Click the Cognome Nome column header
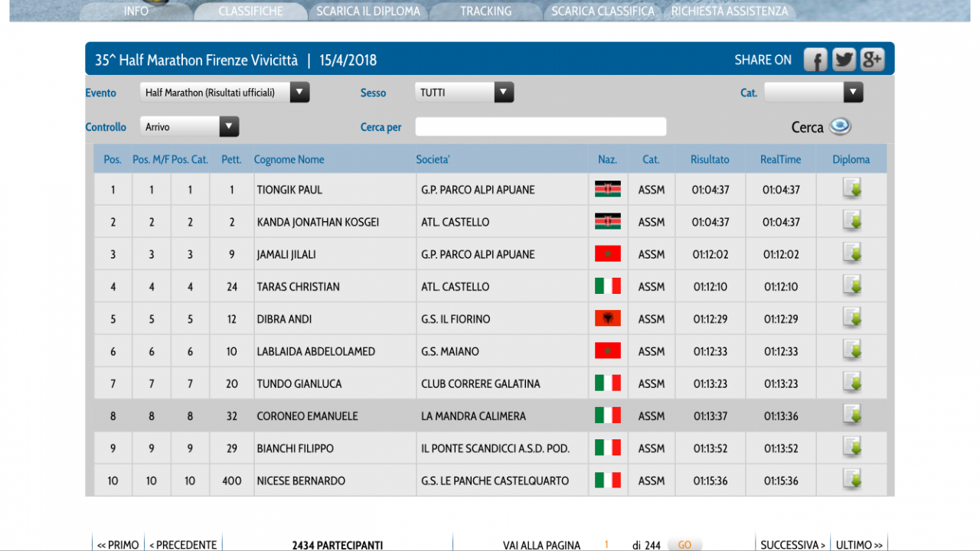980x551 pixels. 289,159
